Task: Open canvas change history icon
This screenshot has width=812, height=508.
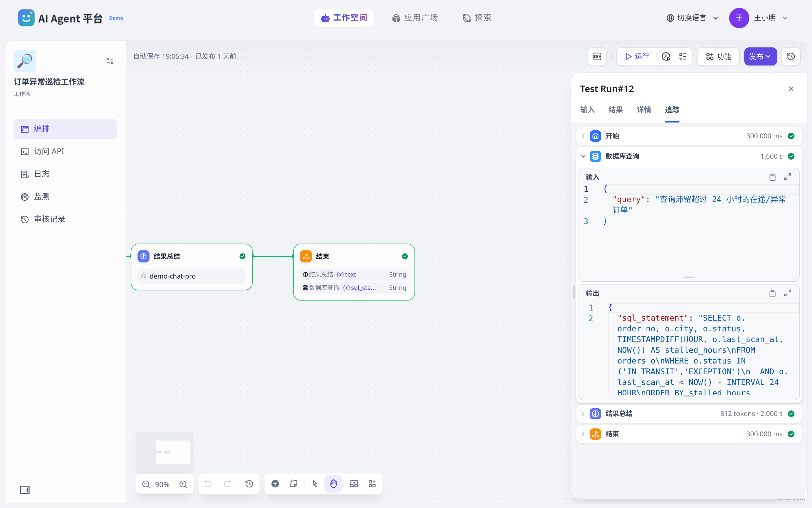Action: [x=249, y=484]
